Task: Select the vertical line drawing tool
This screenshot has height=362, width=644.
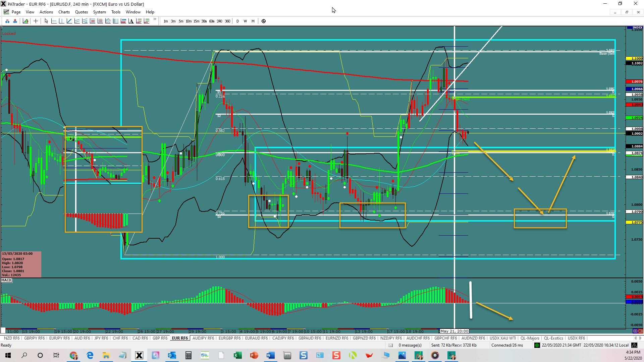Action: pyautogui.click(x=61, y=21)
